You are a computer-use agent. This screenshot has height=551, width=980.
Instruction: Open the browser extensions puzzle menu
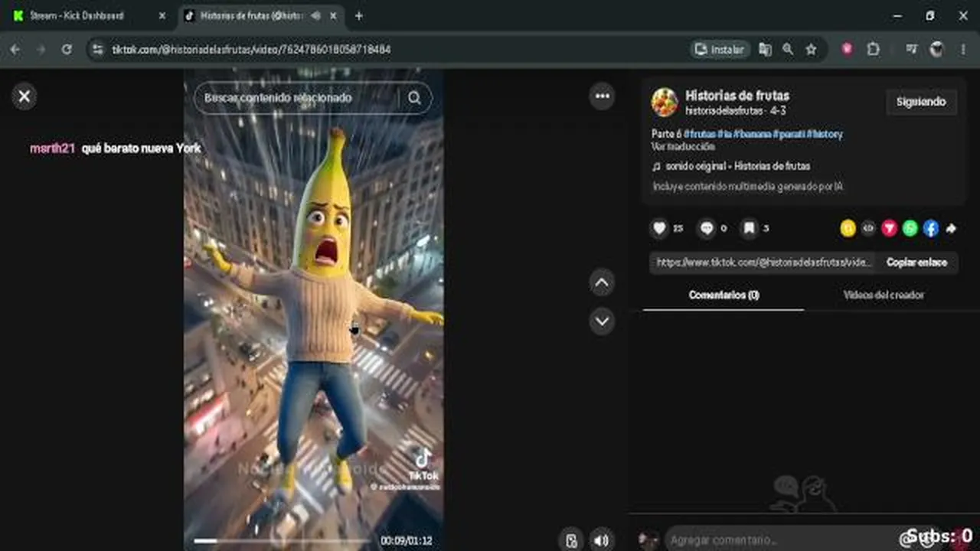pyautogui.click(x=873, y=49)
